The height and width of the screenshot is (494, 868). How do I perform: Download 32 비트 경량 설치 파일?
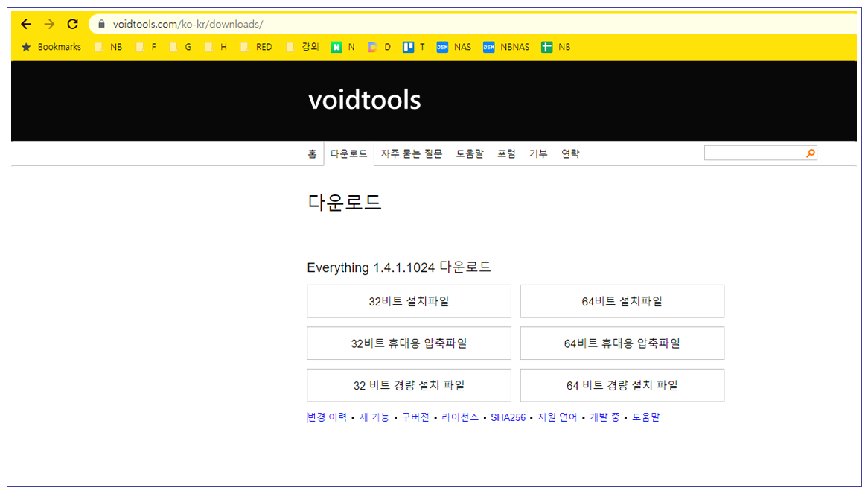(x=409, y=385)
